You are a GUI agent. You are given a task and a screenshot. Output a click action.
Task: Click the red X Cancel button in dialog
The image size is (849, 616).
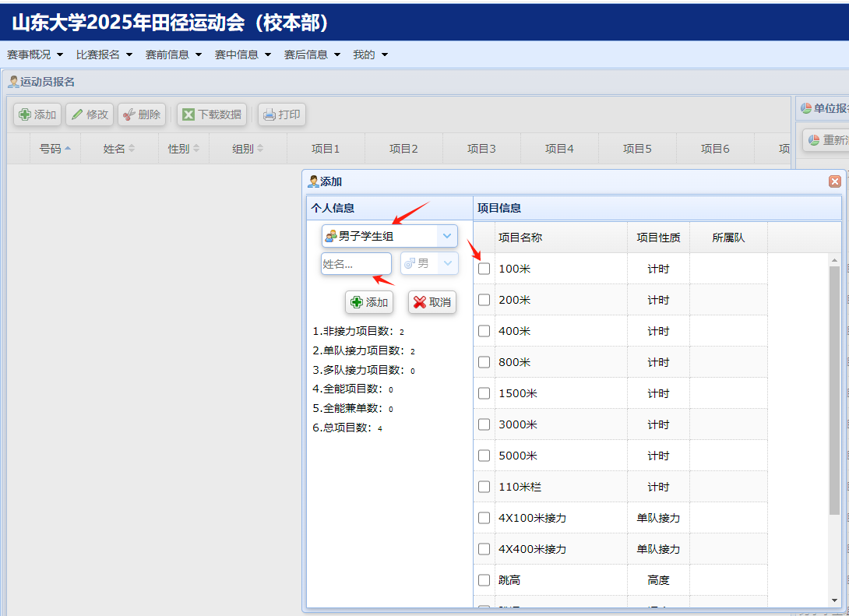432,302
